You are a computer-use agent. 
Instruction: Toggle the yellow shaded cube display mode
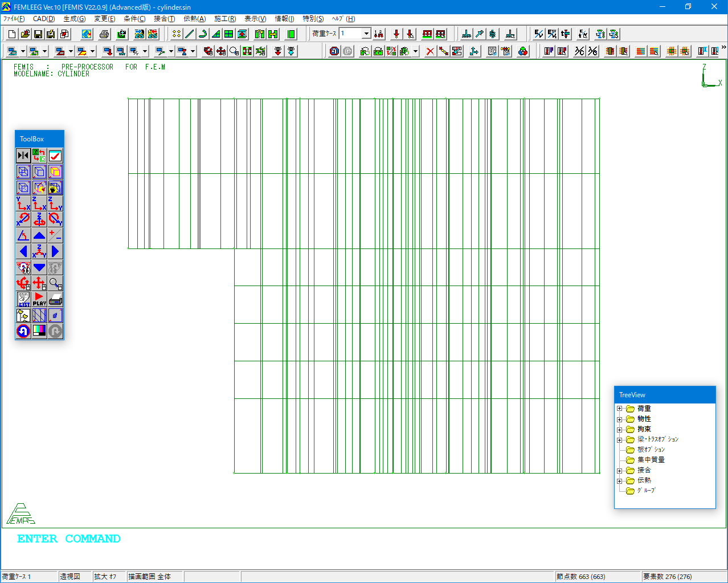[55, 172]
